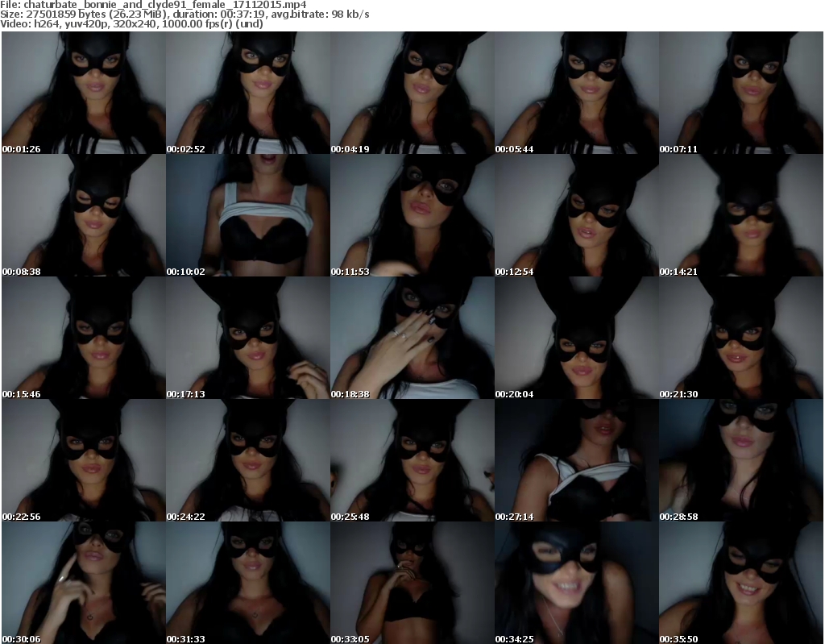This screenshot has width=825, height=644.
Task: Click the 00:14:21 frame
Action: [741, 215]
